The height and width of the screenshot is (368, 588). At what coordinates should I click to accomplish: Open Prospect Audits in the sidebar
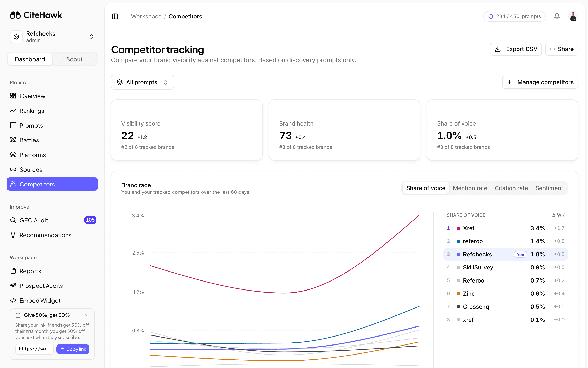coord(52,286)
